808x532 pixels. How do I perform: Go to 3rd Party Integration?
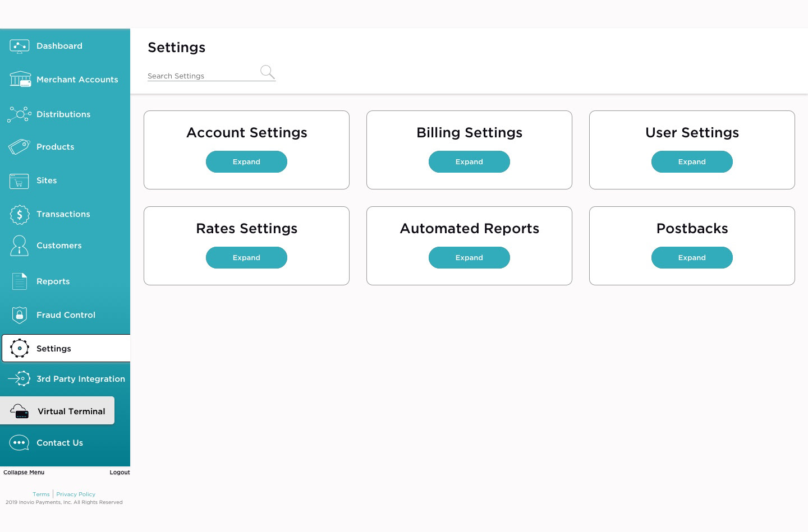(x=80, y=379)
